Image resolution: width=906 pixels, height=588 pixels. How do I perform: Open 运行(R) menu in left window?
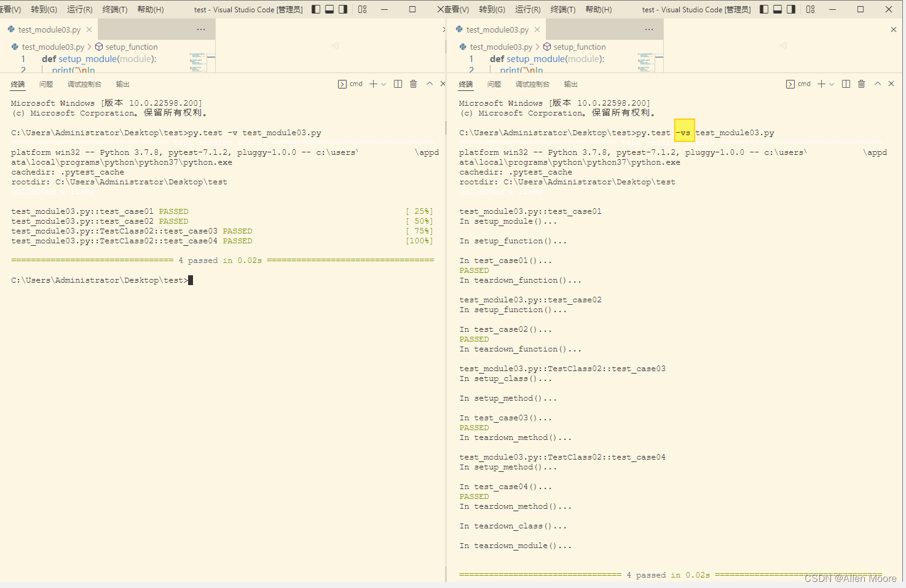tap(80, 9)
